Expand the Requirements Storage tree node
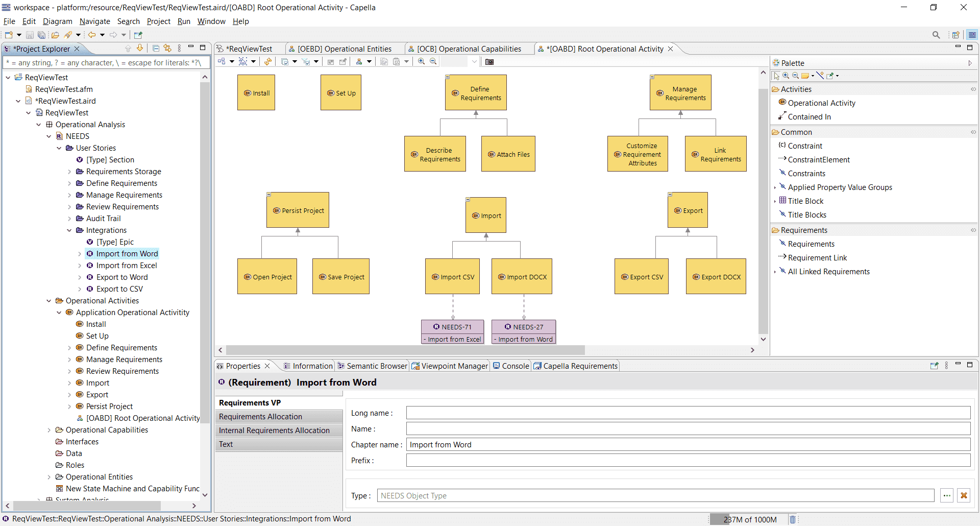Image resolution: width=980 pixels, height=526 pixels. [x=69, y=172]
